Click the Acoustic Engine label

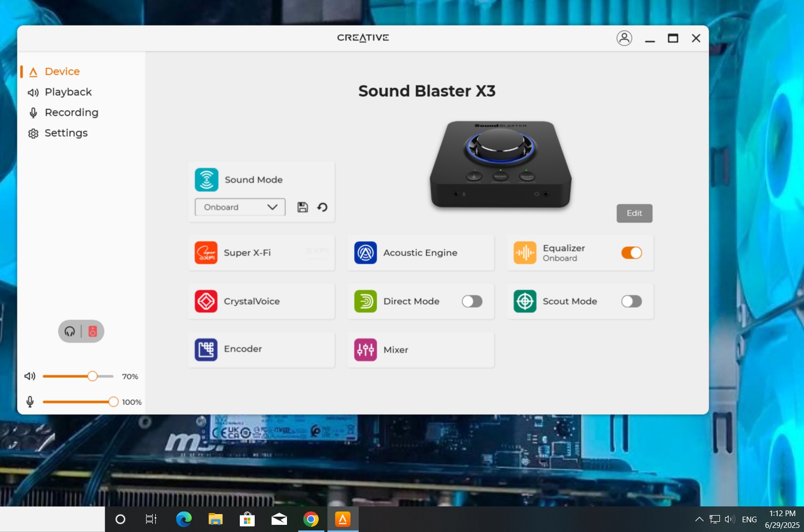[420, 252]
